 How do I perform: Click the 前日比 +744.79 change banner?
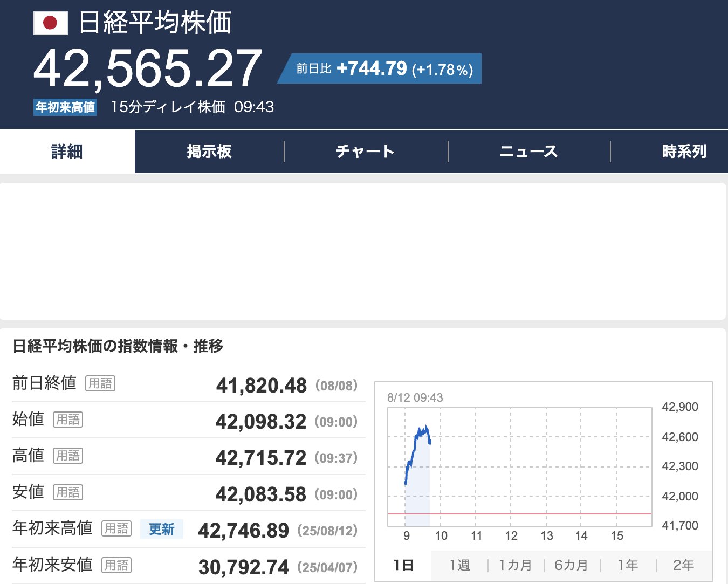[x=380, y=68]
